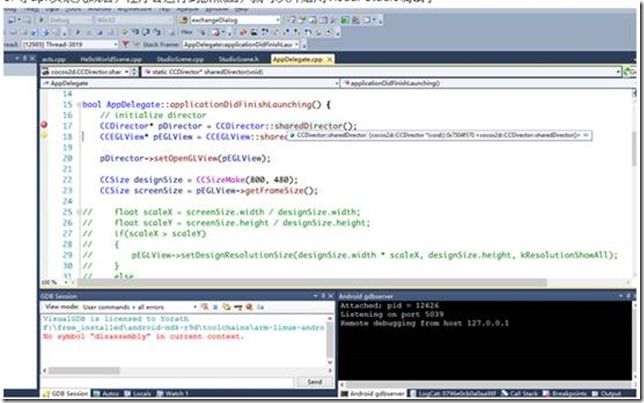
Task: Open the Call Stack tab
Action: click(520, 393)
